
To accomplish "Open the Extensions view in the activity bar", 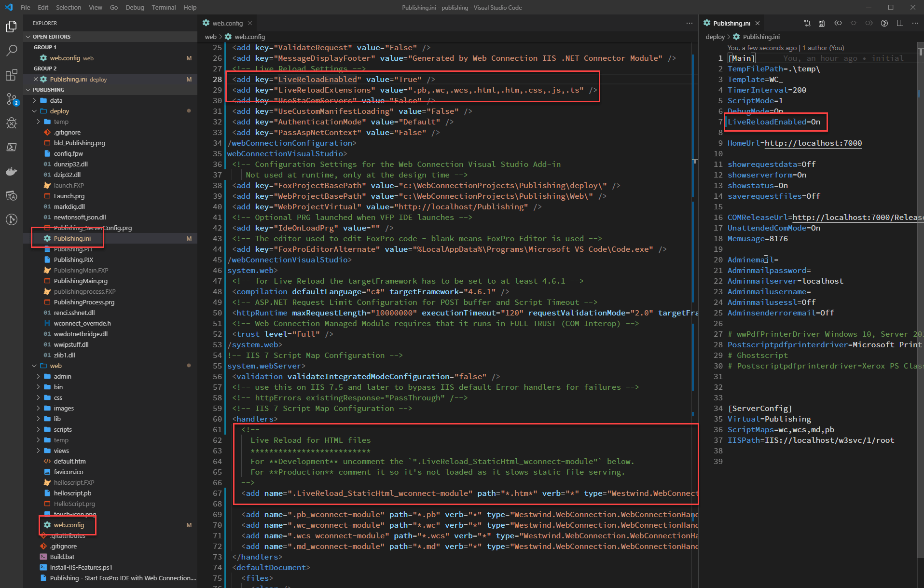I will (12, 75).
